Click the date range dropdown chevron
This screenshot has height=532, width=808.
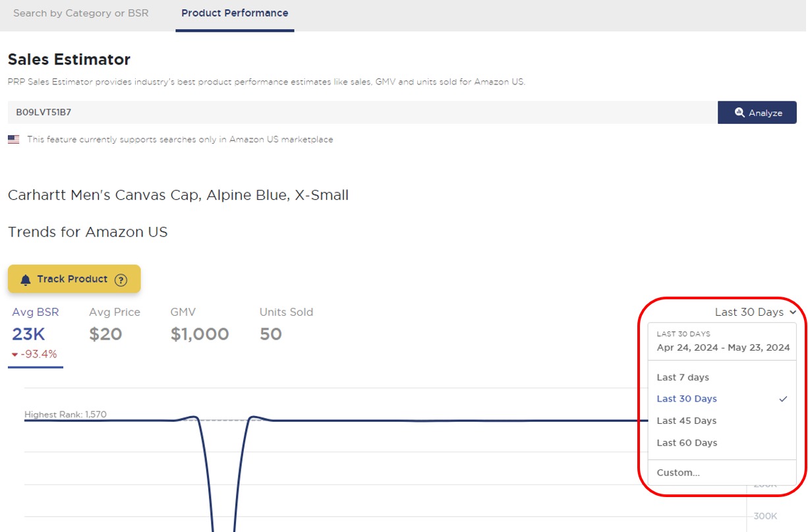click(x=791, y=312)
